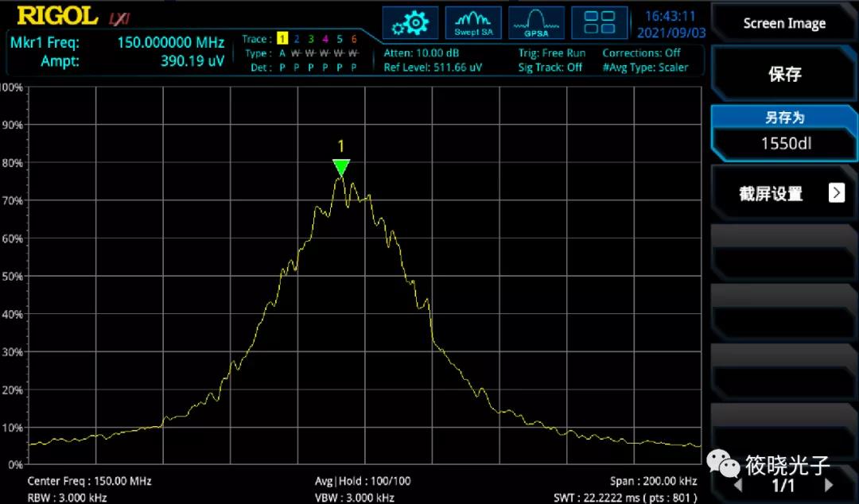Open the system settings gear icon

(x=410, y=22)
